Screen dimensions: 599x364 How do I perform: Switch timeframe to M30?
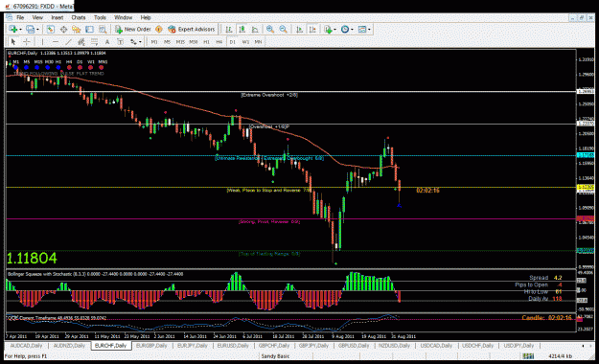194,42
